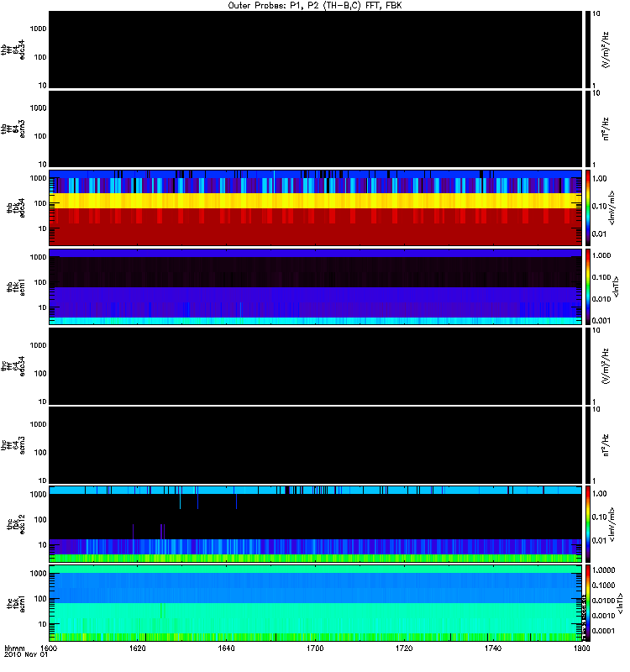Click 'nT²/Hz' unit label of thc fff scm3
The width and height of the screenshot is (630, 672).
(606, 445)
